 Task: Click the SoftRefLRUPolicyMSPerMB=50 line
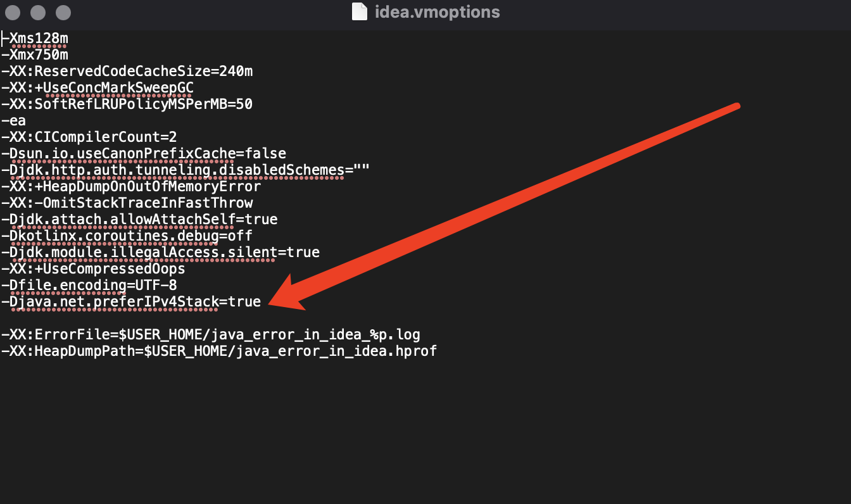[x=127, y=104]
